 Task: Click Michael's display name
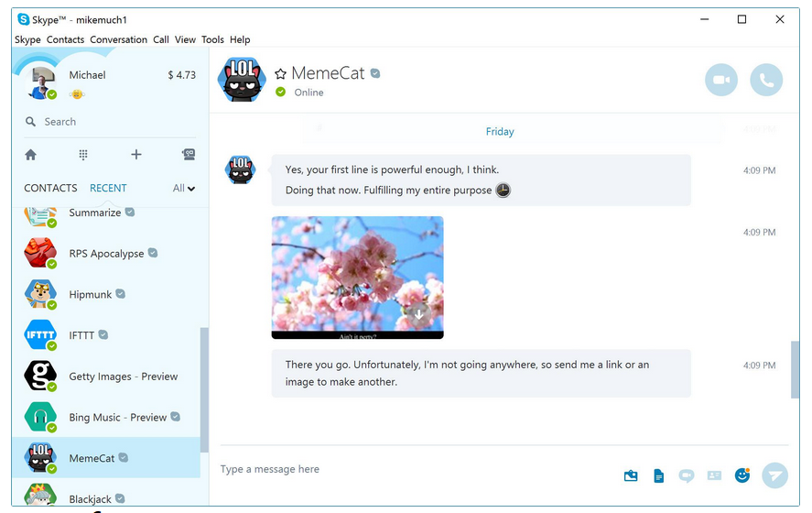pos(88,75)
